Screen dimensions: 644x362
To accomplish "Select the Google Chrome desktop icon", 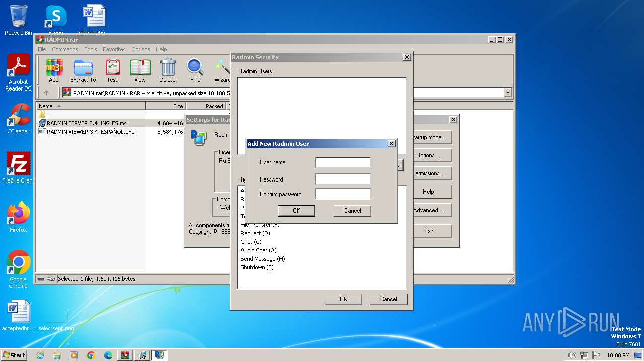I will tap(18, 269).
